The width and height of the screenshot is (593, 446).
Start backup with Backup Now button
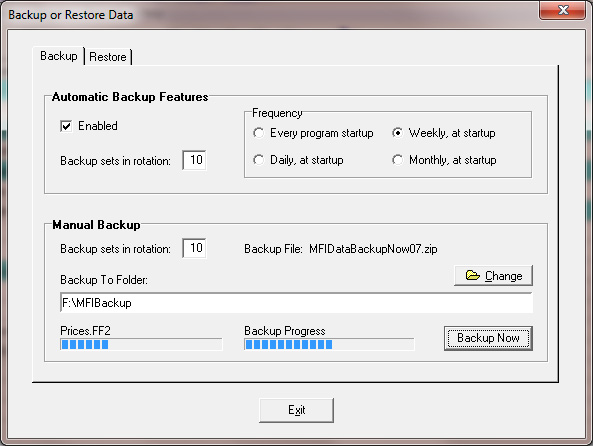click(488, 338)
